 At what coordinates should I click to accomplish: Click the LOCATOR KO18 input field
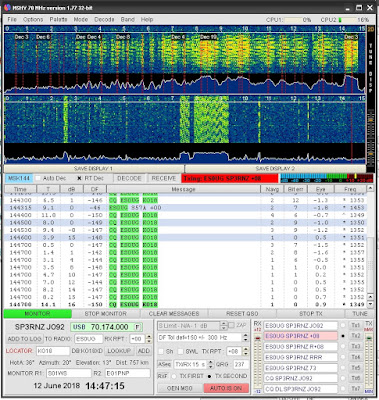[x=53, y=351]
